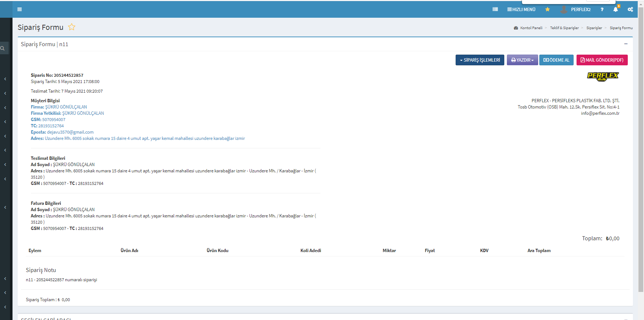644x320 pixels.
Task: Click the PERFLEX company logo
Action: [603, 76]
